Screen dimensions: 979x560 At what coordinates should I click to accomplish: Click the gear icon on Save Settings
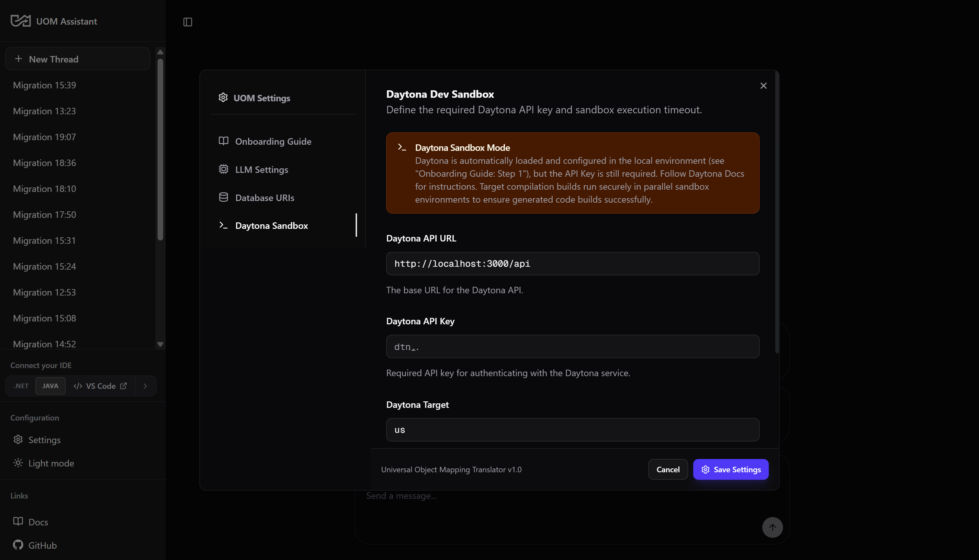click(x=705, y=470)
